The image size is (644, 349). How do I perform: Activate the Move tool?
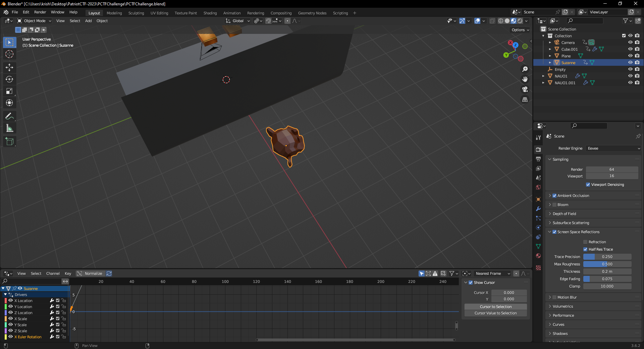(9, 67)
